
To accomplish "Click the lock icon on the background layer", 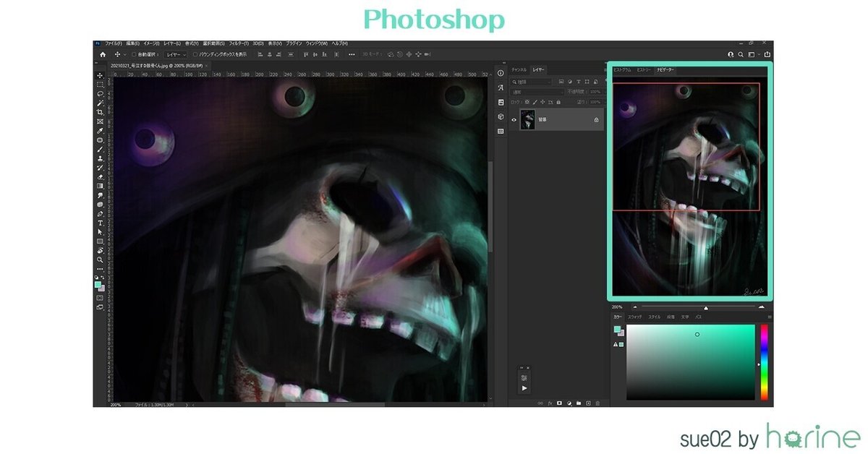I will [596, 119].
